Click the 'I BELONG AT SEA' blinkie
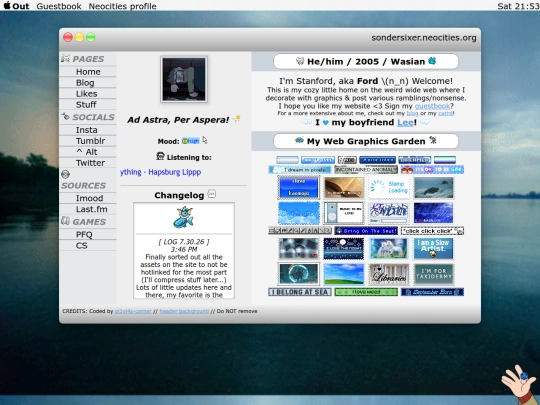Image resolution: width=540 pixels, height=405 pixels. coord(300,292)
